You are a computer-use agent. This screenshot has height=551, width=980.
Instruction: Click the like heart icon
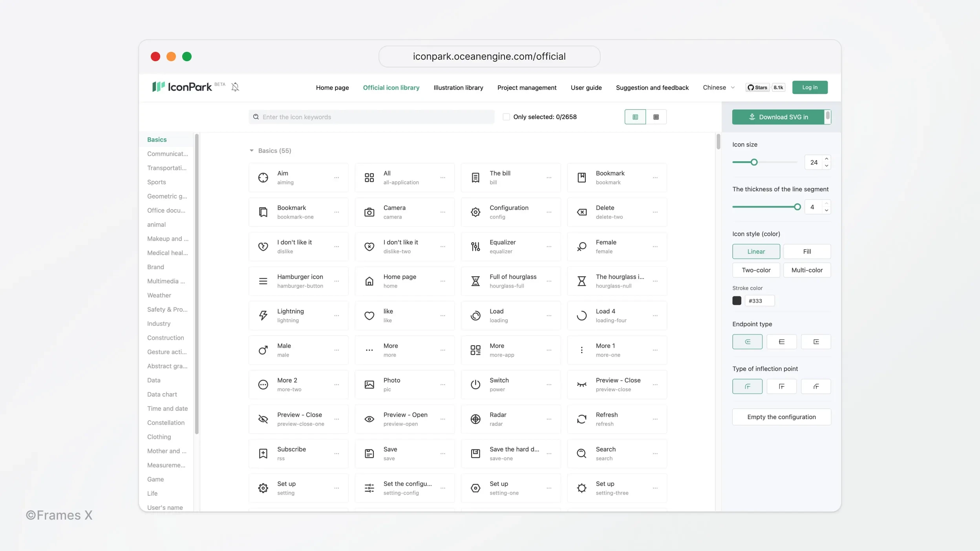coord(369,316)
